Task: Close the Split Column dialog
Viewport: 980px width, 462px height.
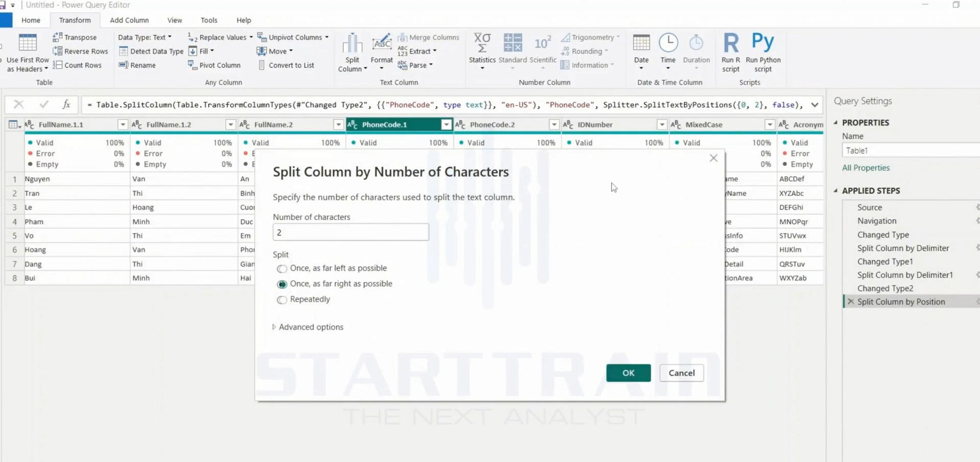Action: (x=713, y=158)
